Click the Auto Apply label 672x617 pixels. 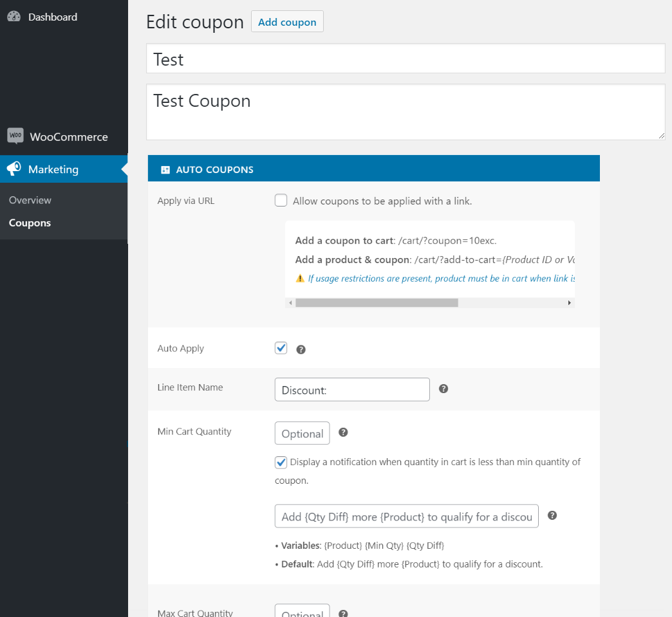tap(180, 348)
